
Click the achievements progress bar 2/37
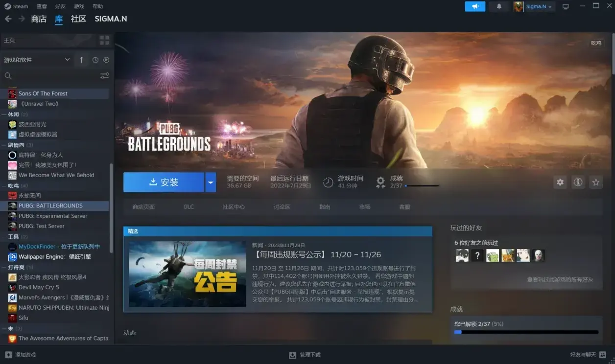pyautogui.click(x=526, y=332)
